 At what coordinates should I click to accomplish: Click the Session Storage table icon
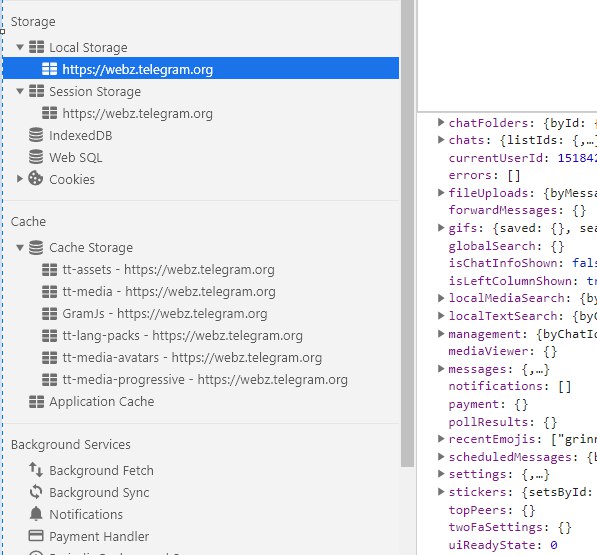(37, 91)
